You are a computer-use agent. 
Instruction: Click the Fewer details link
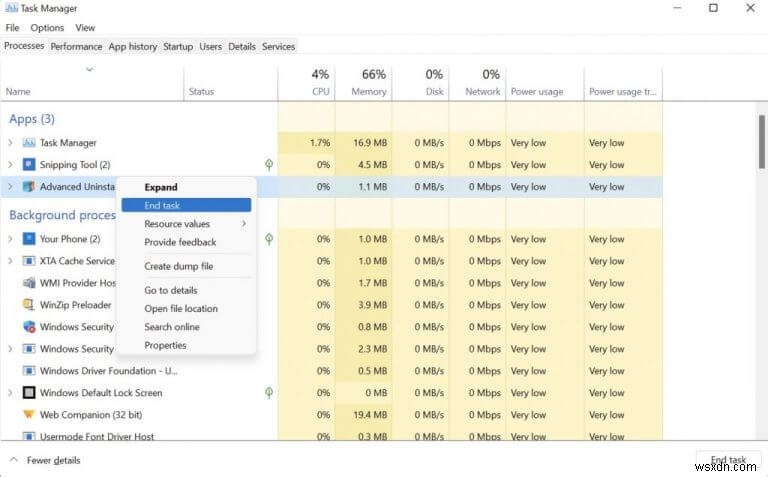53,460
